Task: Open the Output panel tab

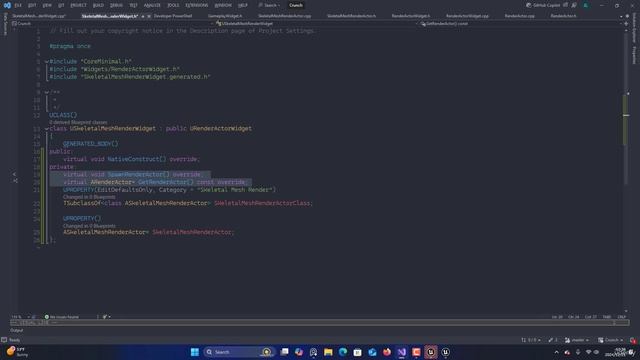Action: point(17,330)
